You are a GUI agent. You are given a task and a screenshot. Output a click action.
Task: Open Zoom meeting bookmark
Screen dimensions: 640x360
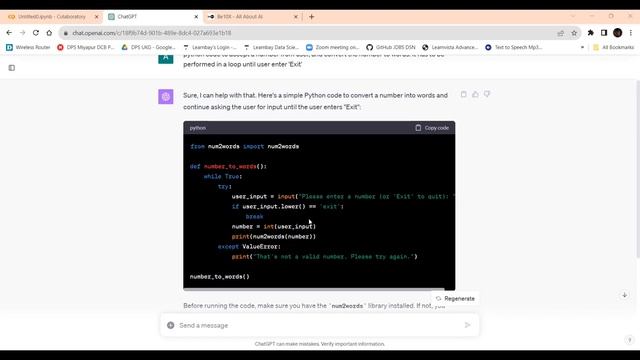(333, 47)
